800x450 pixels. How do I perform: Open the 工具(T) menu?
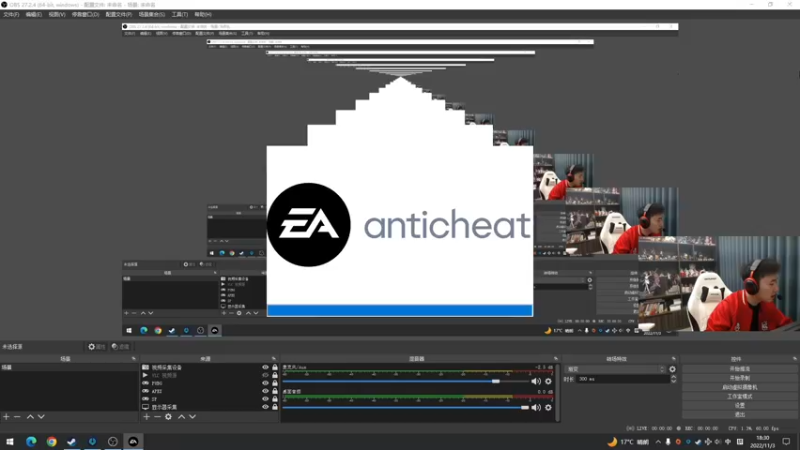tap(180, 14)
